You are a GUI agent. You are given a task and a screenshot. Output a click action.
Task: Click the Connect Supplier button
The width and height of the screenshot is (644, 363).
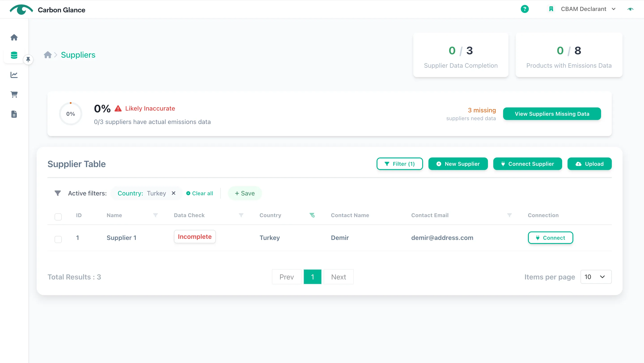(x=527, y=164)
